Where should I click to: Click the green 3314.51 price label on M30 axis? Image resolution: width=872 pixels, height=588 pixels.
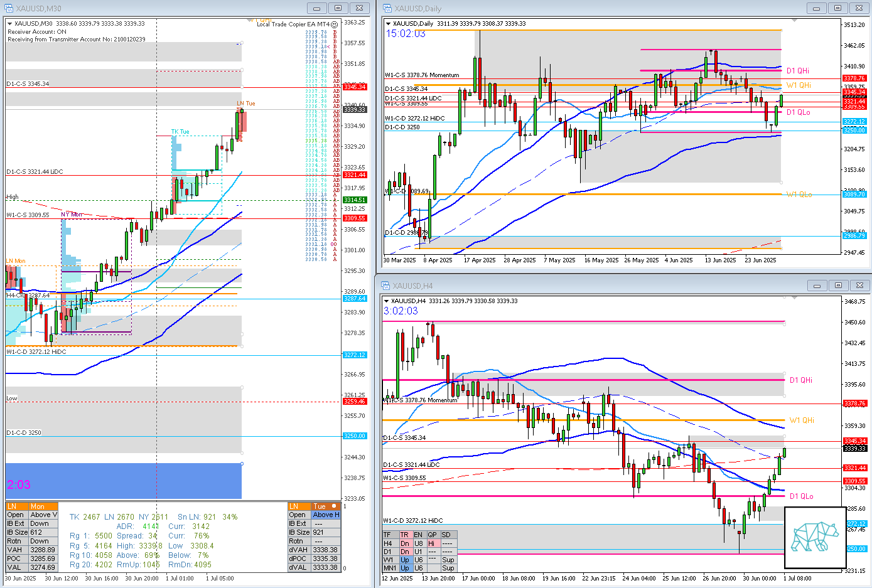355,200
